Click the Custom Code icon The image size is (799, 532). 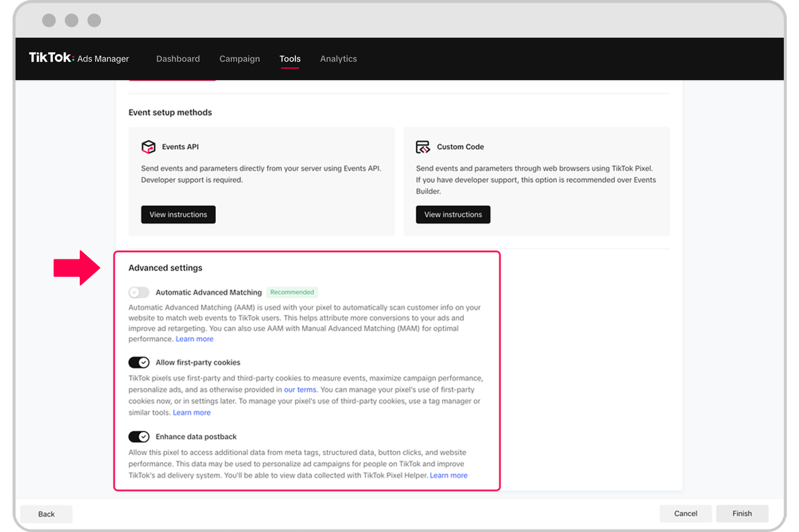click(423, 147)
